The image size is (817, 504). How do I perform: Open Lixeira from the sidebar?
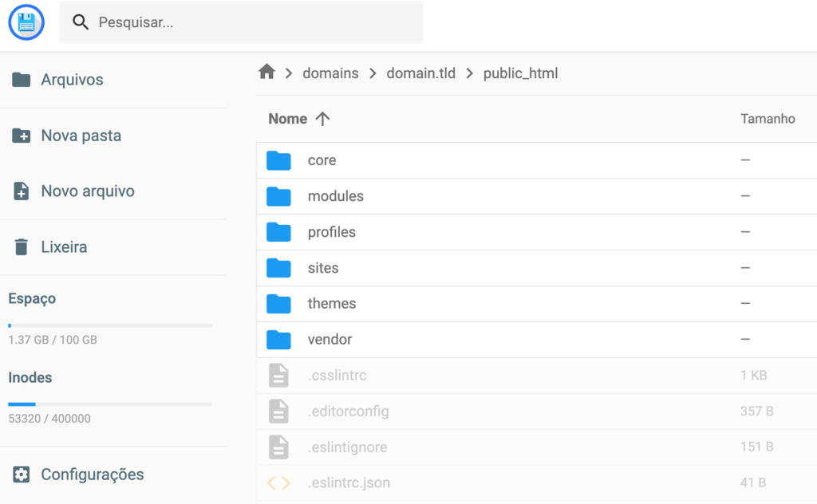tap(63, 247)
